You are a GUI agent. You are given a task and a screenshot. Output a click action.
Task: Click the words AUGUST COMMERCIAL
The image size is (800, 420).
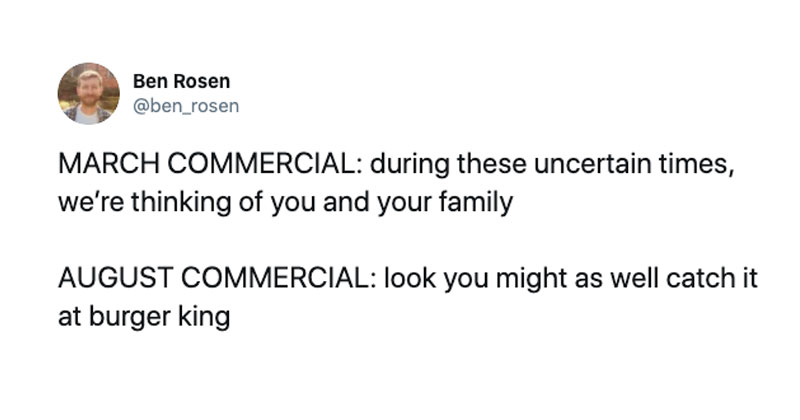click(x=218, y=278)
